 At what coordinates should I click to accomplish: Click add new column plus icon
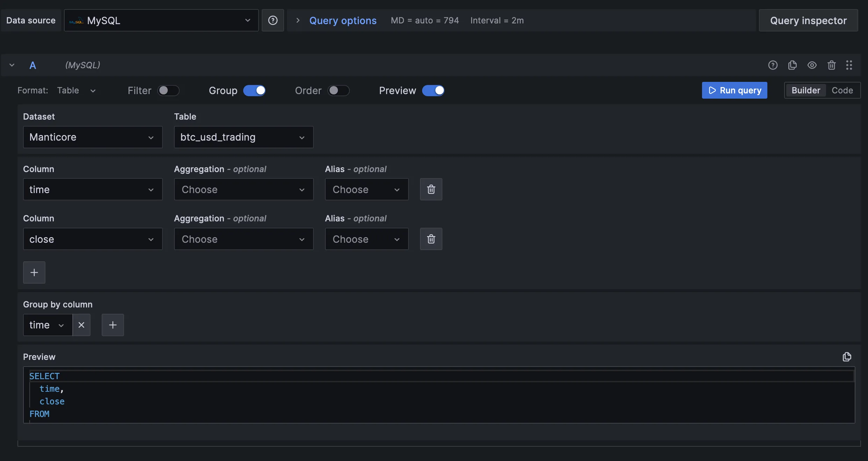click(x=35, y=272)
